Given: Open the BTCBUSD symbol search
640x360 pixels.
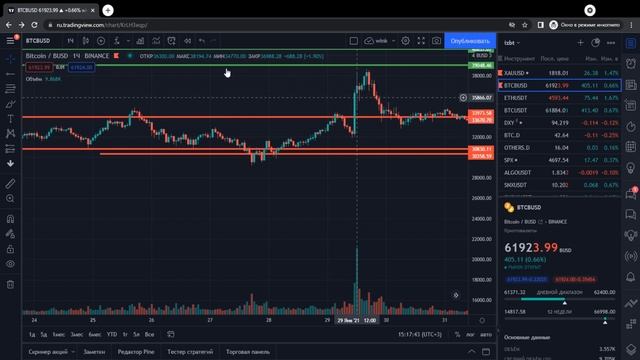Looking at the screenshot, I should (x=38, y=41).
